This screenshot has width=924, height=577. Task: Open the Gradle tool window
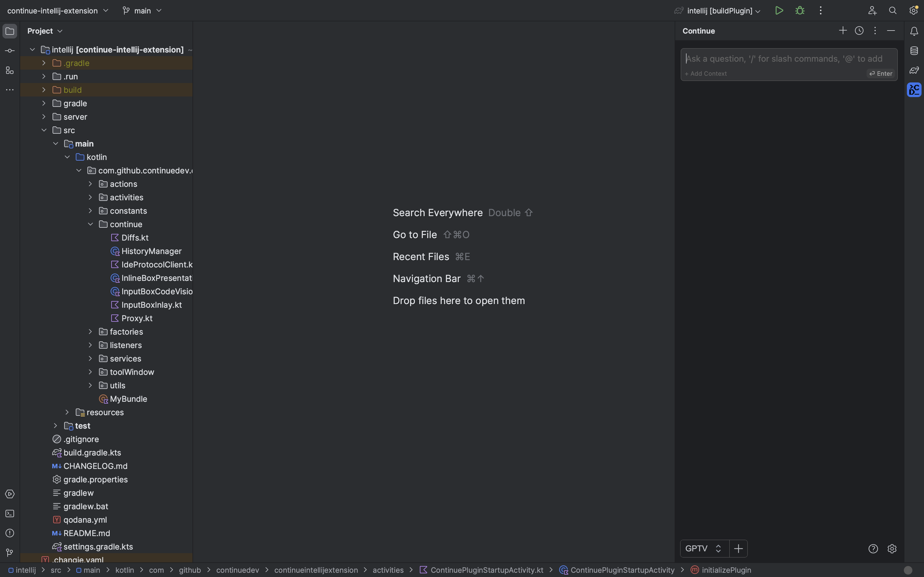(914, 70)
